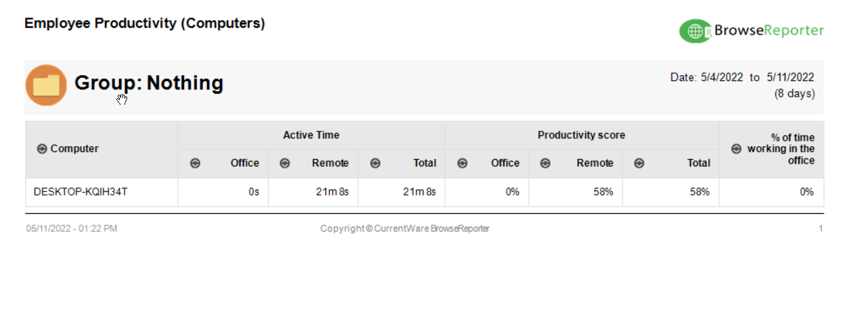Image resolution: width=868 pixels, height=318 pixels.
Task: Click the Group: Nothing heading
Action: pos(149,83)
